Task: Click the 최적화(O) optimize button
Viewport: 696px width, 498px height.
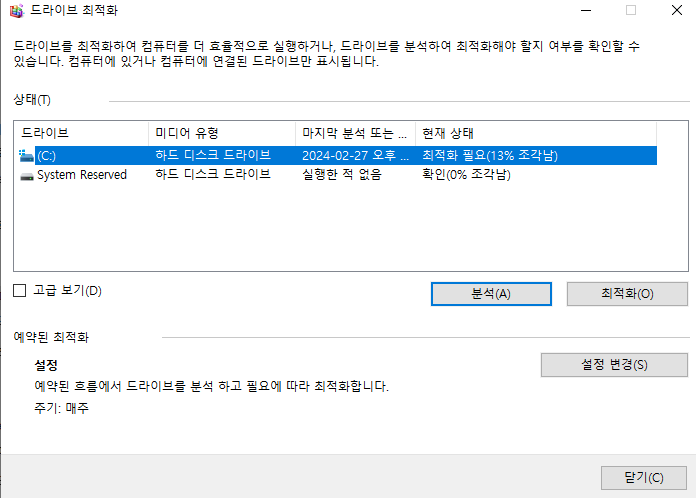Action: click(x=627, y=294)
